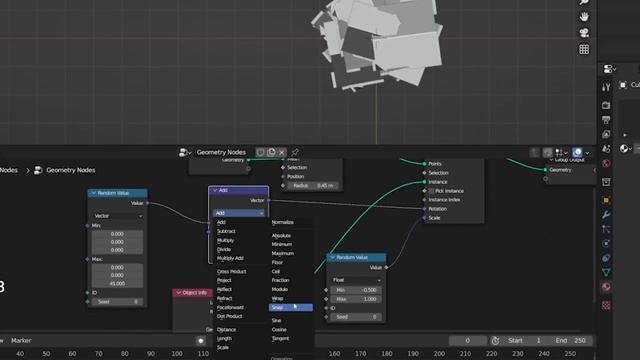Open the World properties tab
Image resolution: width=640 pixels, height=360 pixels.
(x=606, y=163)
